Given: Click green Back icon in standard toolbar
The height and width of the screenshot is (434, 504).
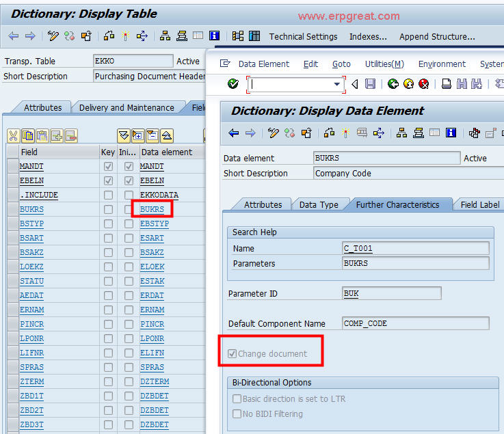Looking at the screenshot, I should pos(393,84).
